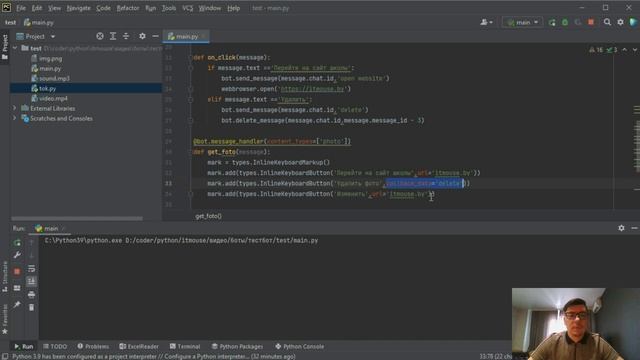Click the red Stop icon in Run panel

click(17, 271)
